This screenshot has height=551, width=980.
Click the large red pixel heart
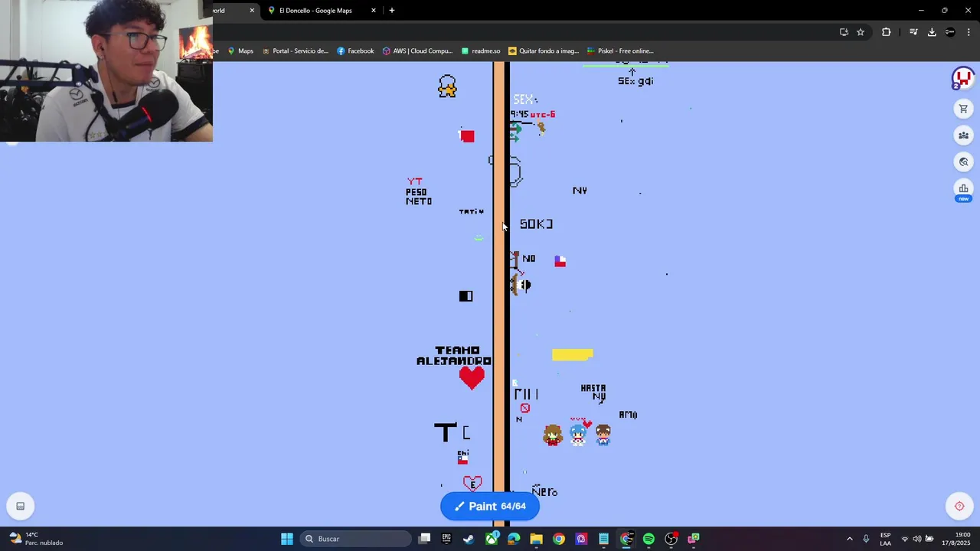click(472, 377)
